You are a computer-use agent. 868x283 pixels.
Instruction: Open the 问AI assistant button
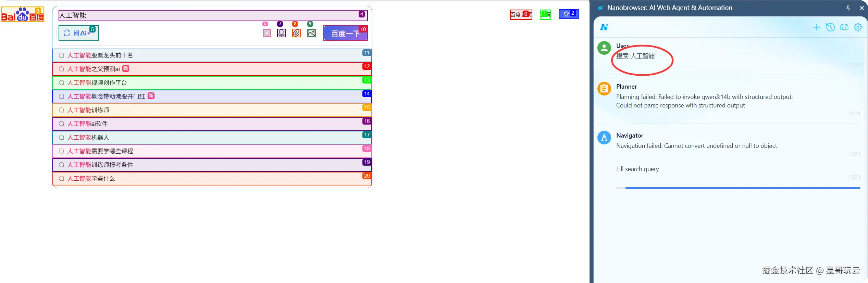point(78,33)
